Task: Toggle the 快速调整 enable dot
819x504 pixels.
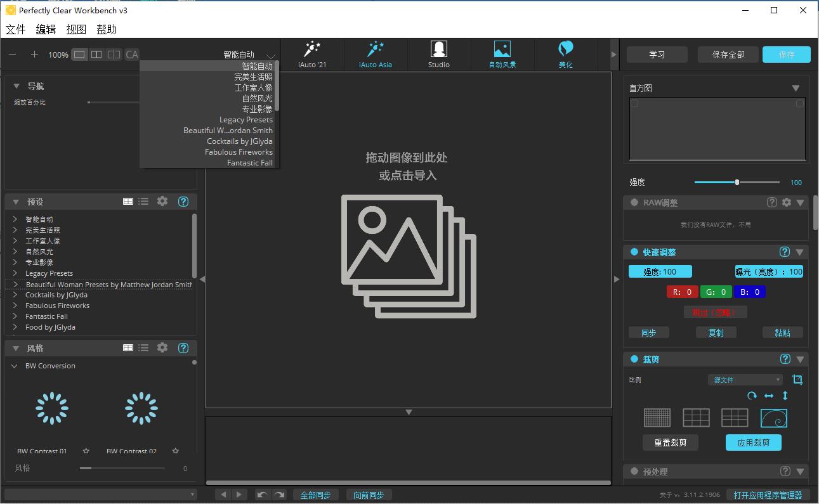Action: (x=634, y=252)
